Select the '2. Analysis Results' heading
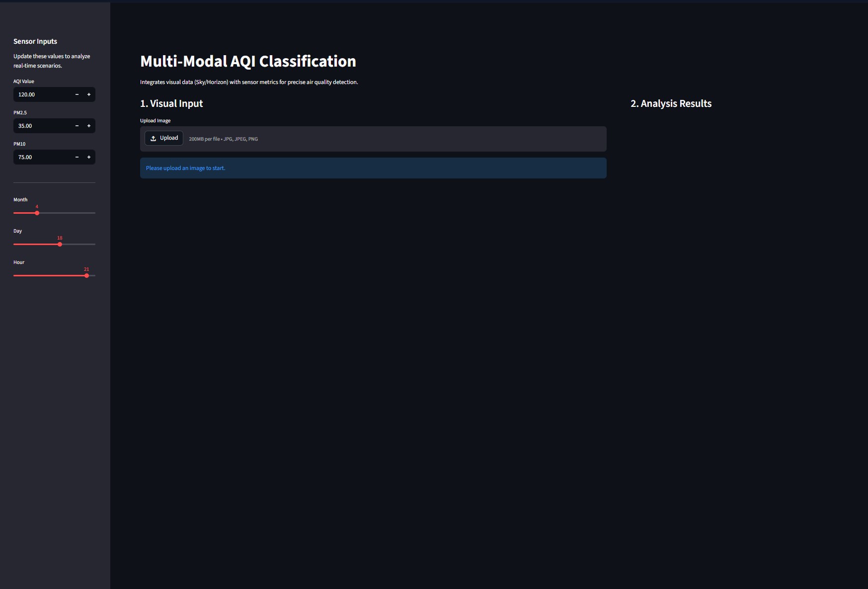The width and height of the screenshot is (868, 589). [x=671, y=103]
